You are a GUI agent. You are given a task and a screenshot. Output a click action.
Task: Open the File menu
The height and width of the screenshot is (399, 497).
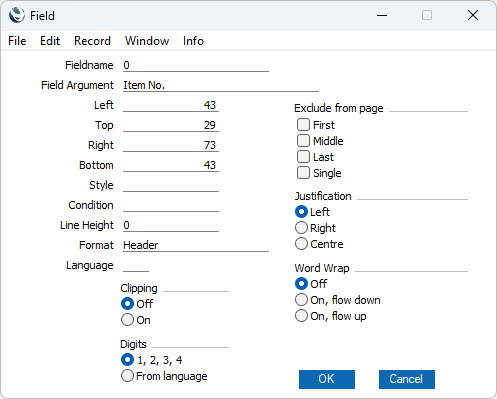click(17, 41)
